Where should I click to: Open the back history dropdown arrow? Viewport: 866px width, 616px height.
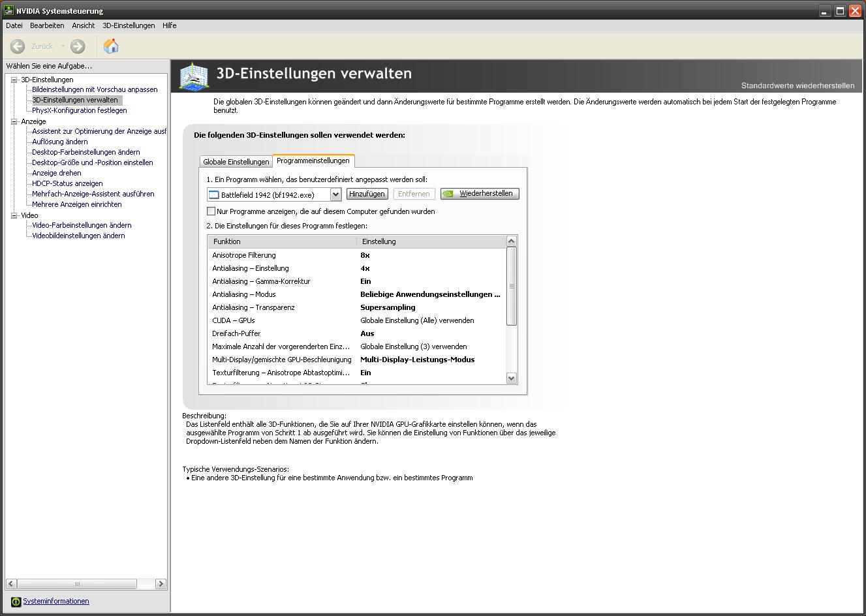tap(63, 46)
